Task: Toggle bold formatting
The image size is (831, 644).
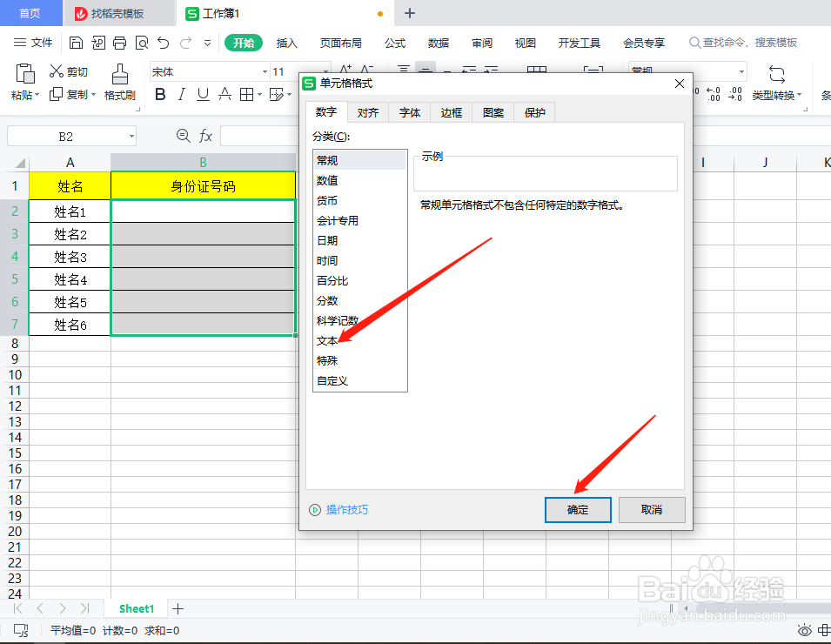Action: click(160, 94)
